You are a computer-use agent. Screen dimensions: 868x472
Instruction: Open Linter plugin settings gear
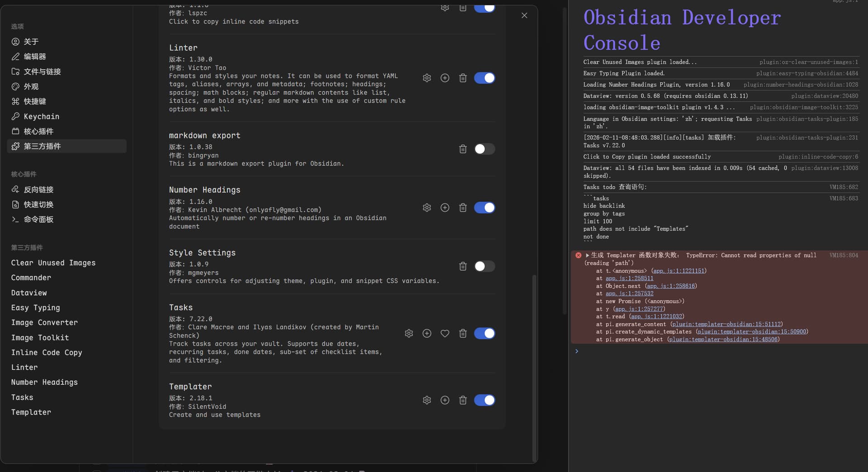(x=427, y=78)
